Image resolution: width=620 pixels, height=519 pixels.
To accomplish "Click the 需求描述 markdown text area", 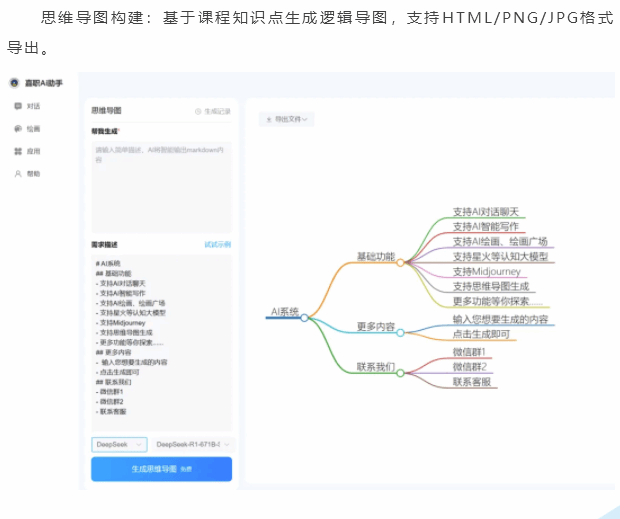I will (160, 340).
